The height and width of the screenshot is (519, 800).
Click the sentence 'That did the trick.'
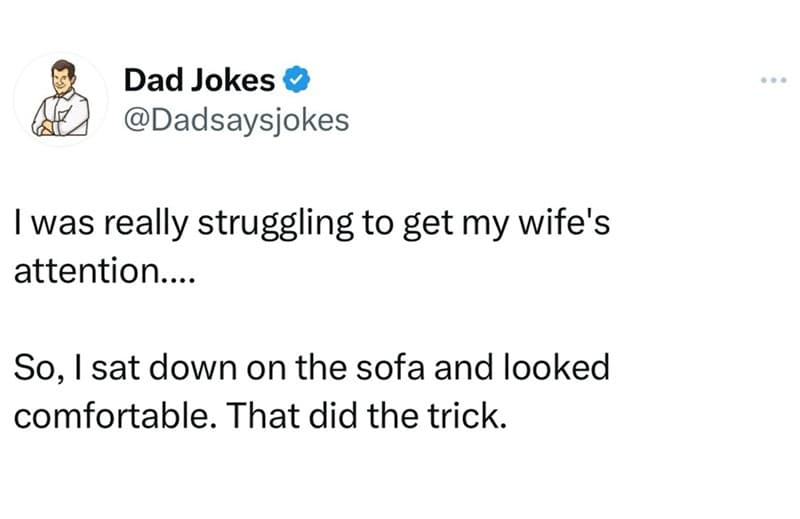click(x=367, y=415)
